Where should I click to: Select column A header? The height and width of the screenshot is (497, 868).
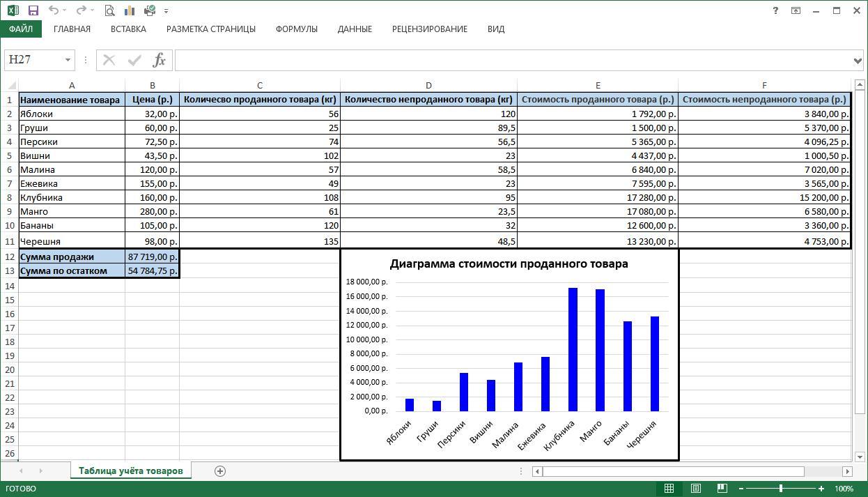72,85
